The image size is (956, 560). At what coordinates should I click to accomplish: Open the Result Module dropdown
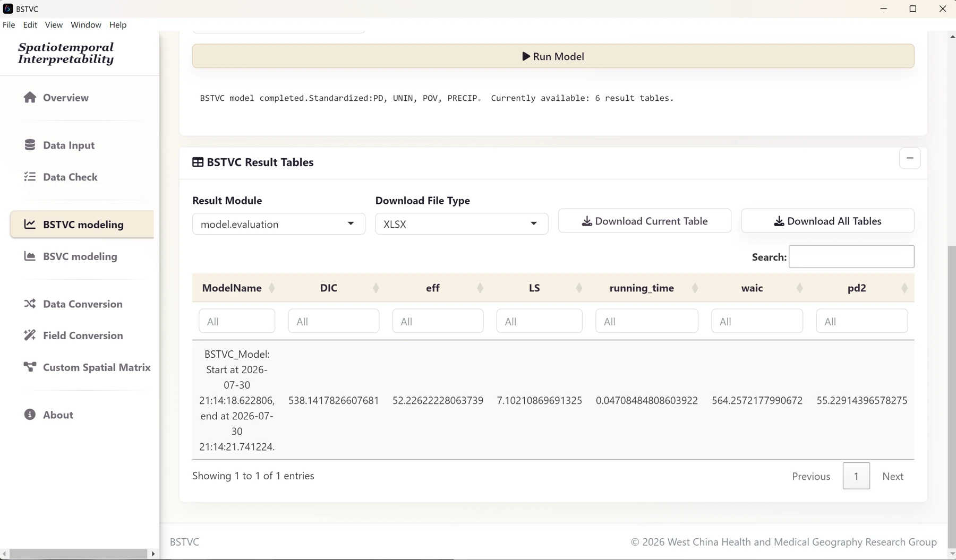278,224
